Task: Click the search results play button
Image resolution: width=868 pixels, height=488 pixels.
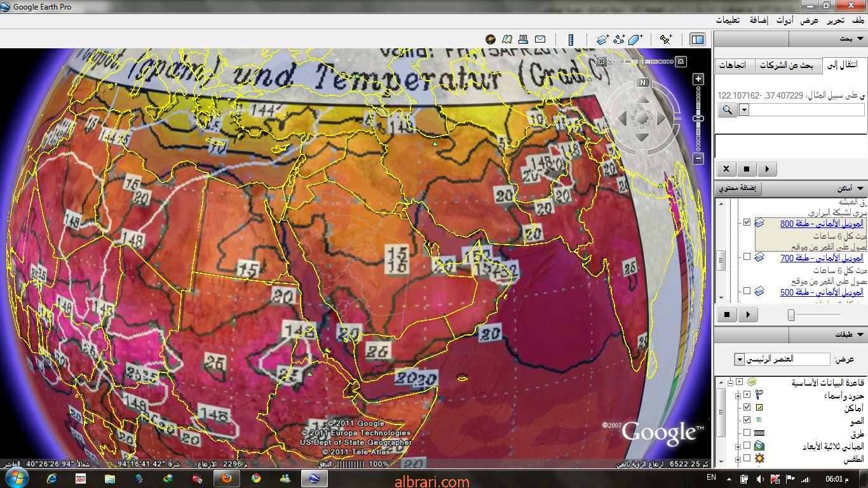Action: [x=767, y=169]
